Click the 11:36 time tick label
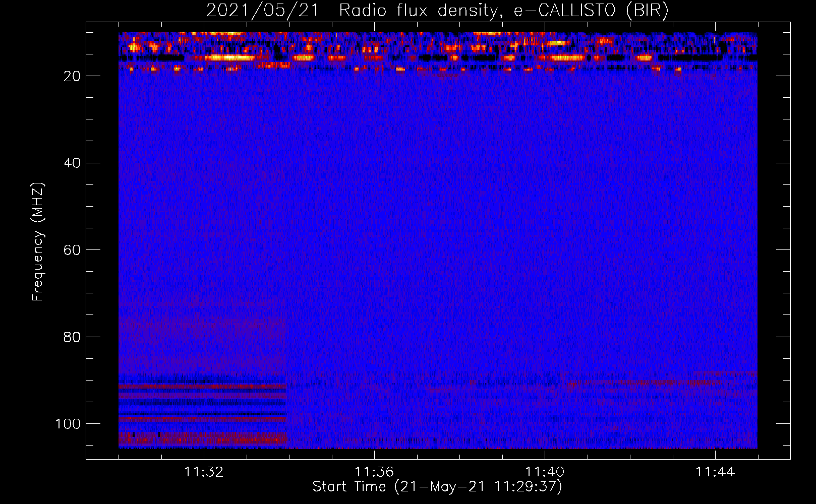 coord(374,472)
